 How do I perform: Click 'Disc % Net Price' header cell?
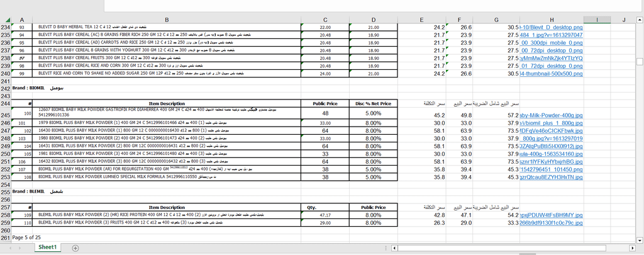coord(374,104)
